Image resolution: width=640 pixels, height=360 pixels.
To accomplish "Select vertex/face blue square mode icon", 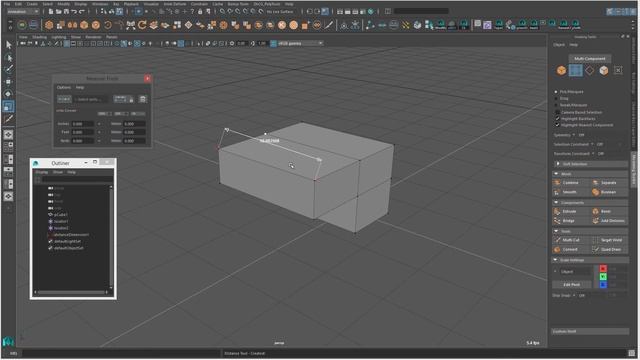I will tap(576, 71).
